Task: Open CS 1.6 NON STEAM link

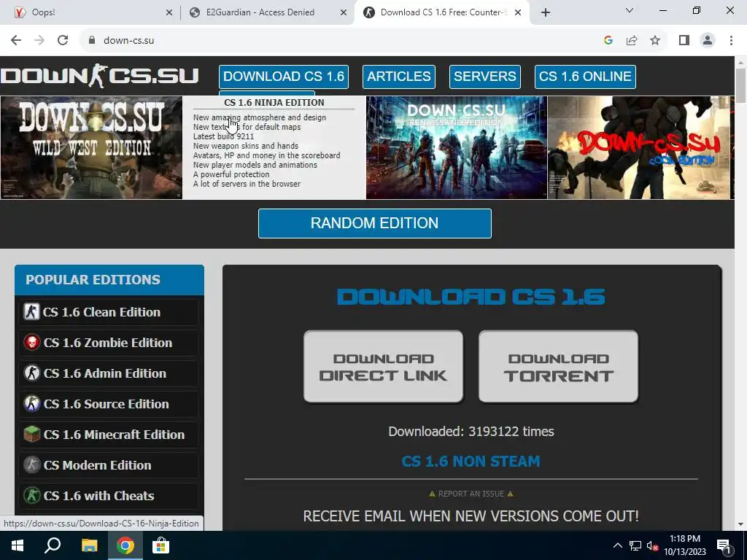Action: 471,461
